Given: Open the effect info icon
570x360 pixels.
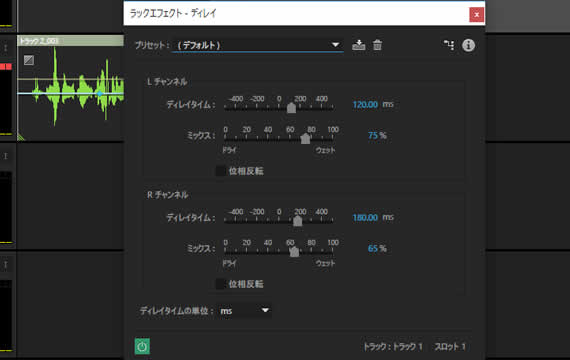Looking at the screenshot, I should 468,45.
